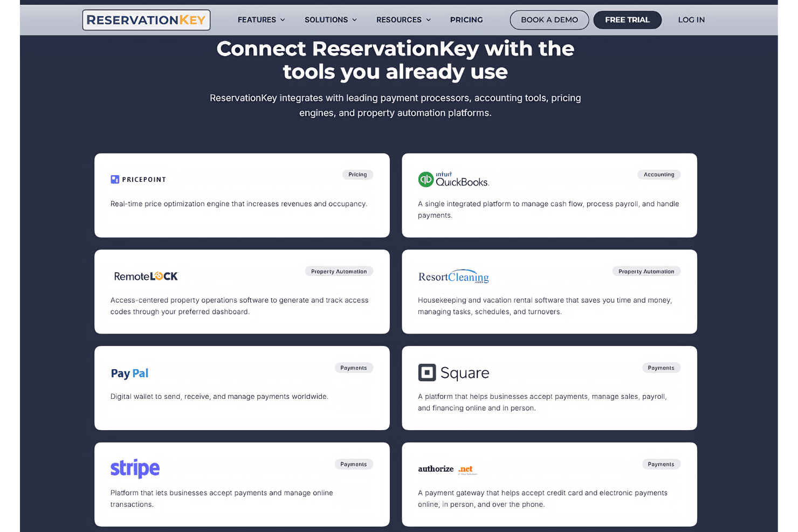798x532 pixels.
Task: Click the PricePoint description text
Action: click(239, 204)
